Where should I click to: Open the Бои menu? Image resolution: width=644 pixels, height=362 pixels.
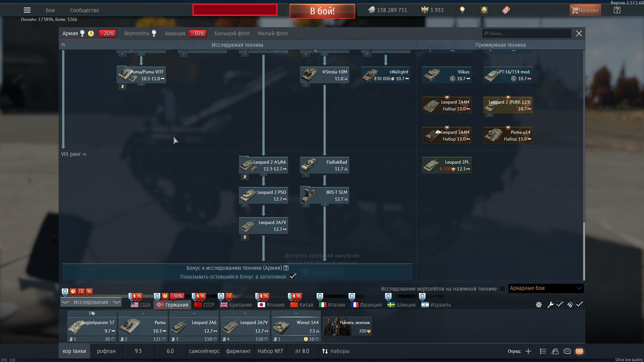[50, 10]
